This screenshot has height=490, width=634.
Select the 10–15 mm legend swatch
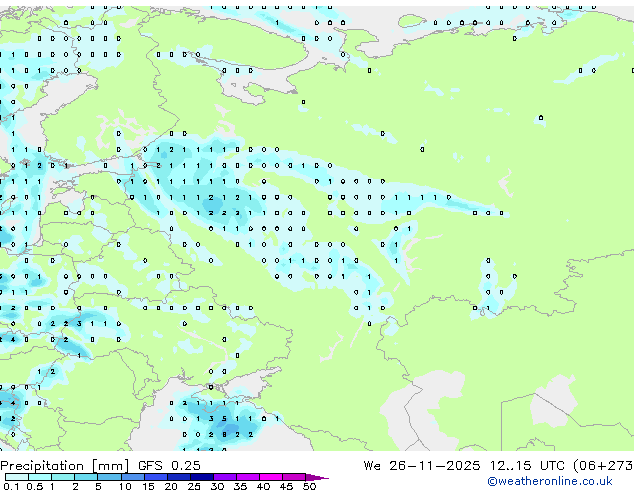[133, 477]
